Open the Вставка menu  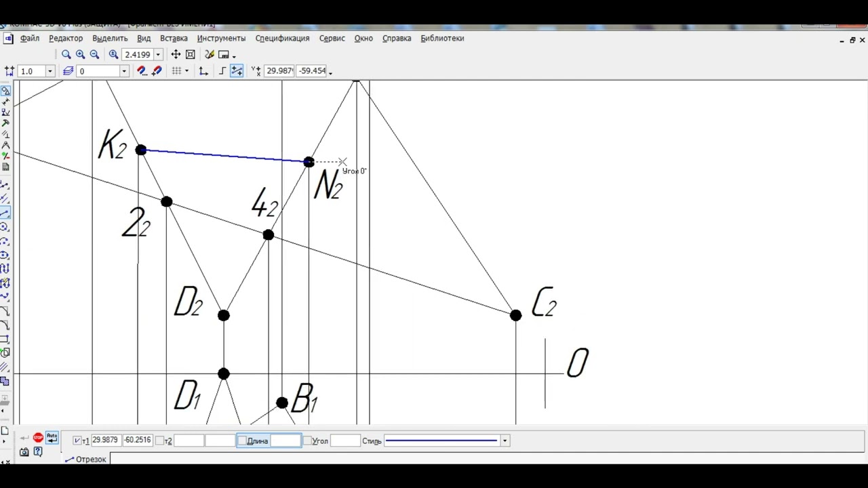point(174,39)
